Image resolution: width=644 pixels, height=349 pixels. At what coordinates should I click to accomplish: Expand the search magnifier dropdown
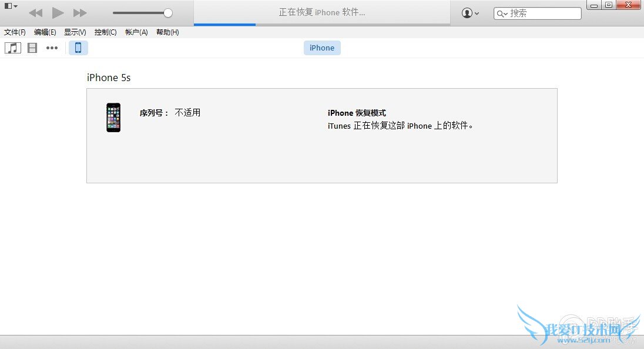coord(502,14)
